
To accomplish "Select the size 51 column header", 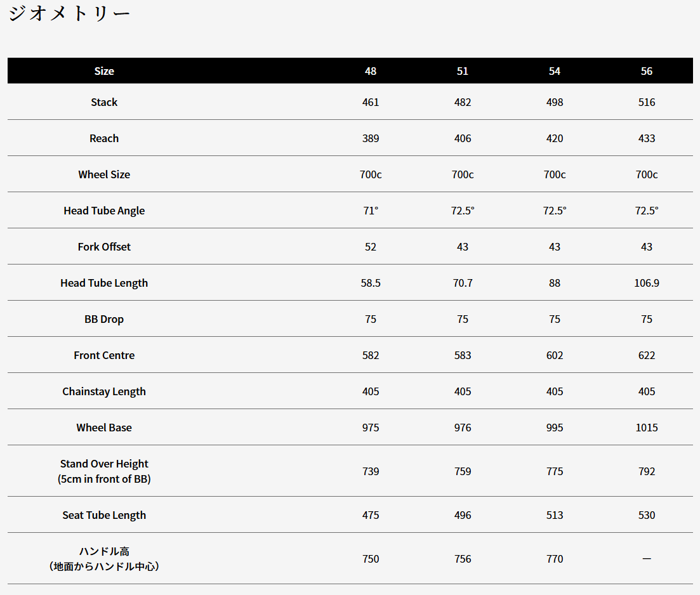I will tap(463, 71).
